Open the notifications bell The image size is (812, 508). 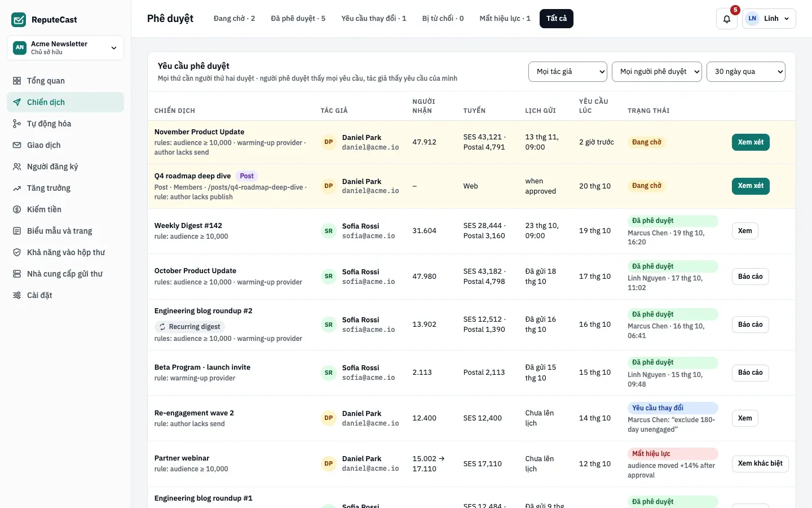726,19
